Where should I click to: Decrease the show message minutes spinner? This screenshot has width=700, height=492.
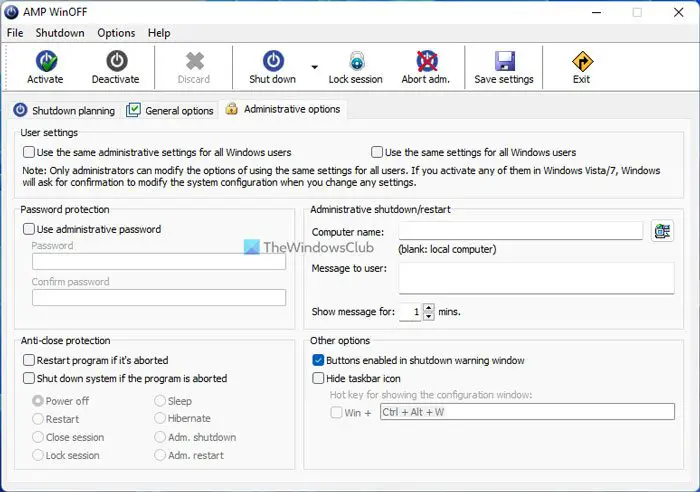pyautogui.click(x=429, y=316)
